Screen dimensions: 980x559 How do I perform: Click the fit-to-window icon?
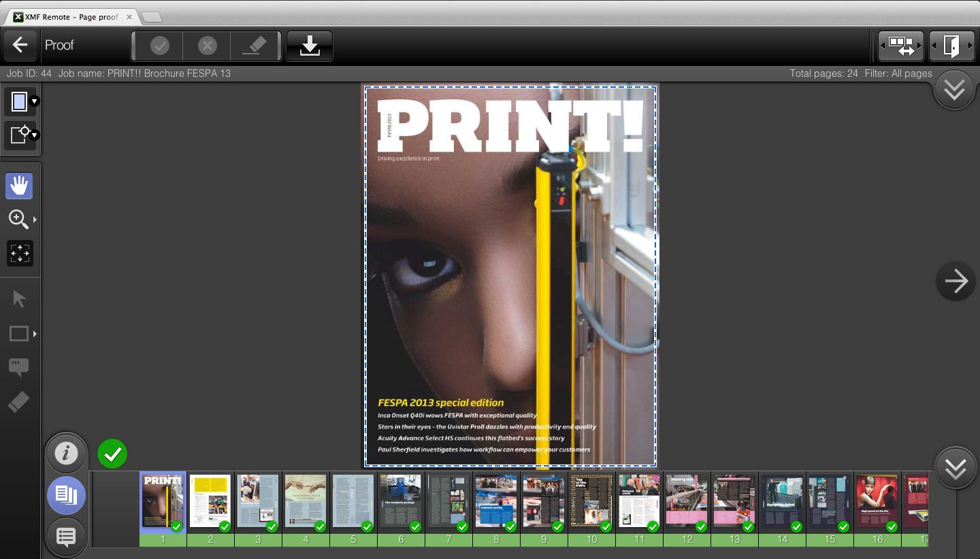pyautogui.click(x=20, y=254)
